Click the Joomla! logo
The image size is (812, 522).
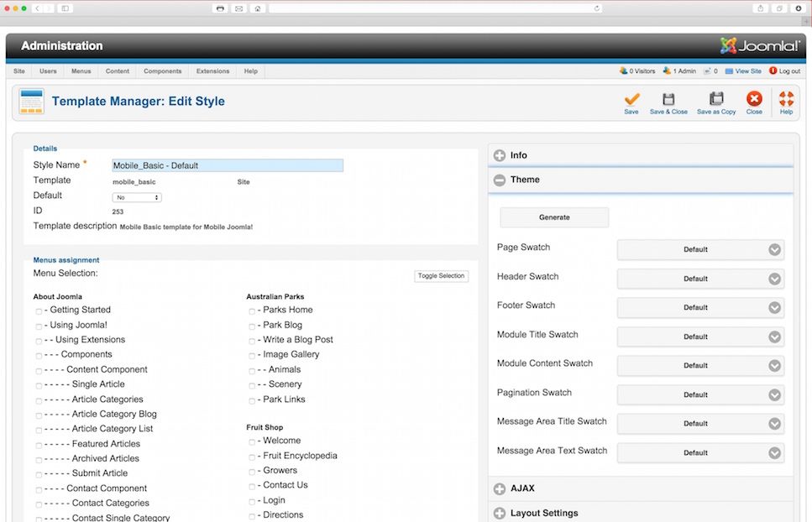760,45
